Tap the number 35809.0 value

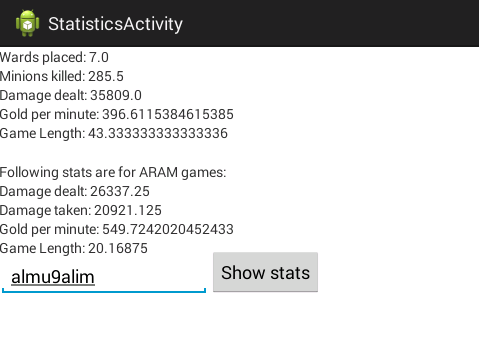pyautogui.click(x=116, y=95)
